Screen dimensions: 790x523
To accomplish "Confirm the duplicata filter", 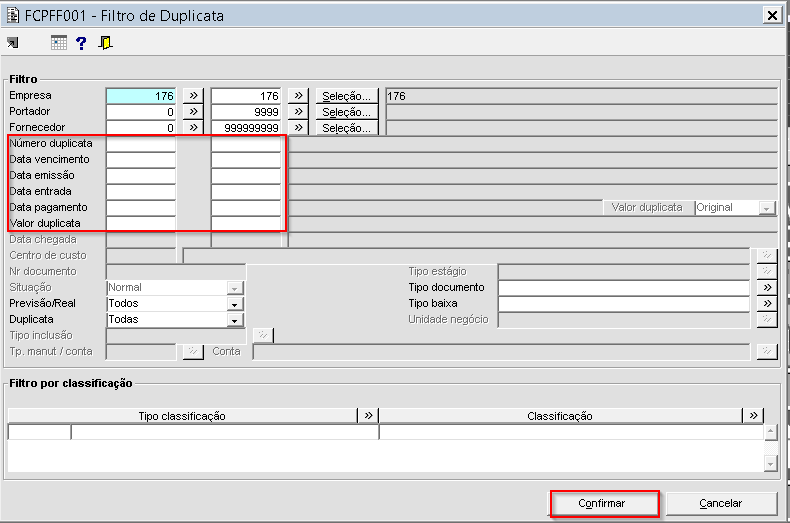I will (604, 503).
